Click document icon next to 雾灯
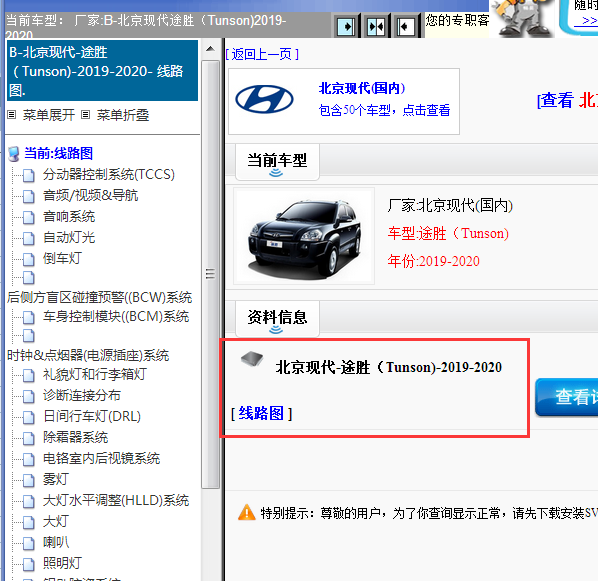 pos(29,480)
